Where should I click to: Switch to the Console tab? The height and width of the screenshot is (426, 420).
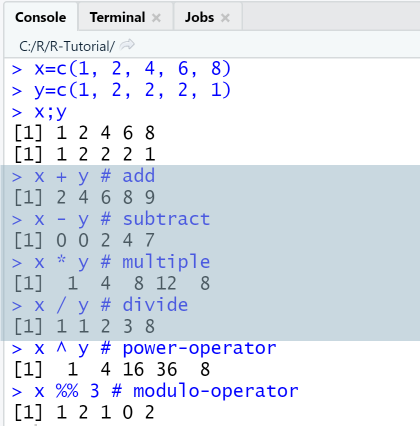[41, 17]
